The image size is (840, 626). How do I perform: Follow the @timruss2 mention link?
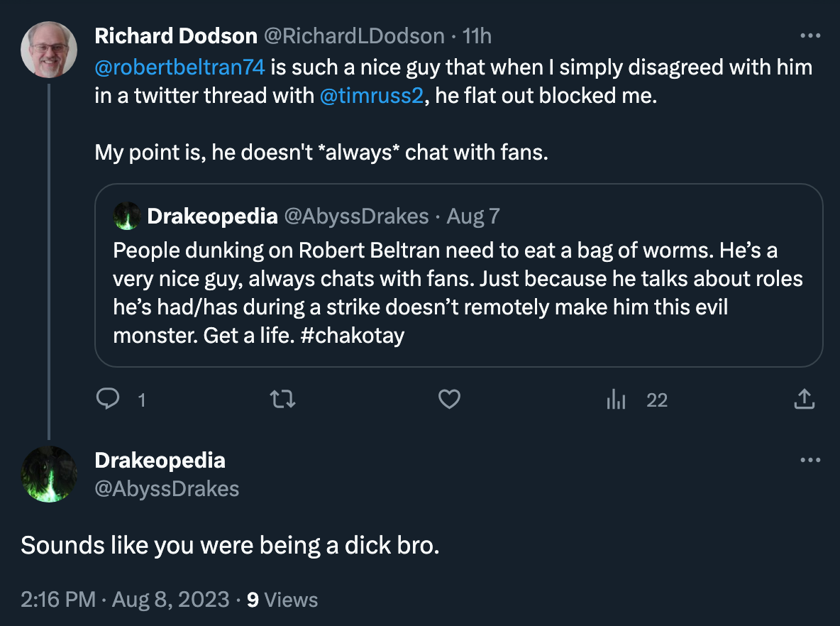point(371,96)
